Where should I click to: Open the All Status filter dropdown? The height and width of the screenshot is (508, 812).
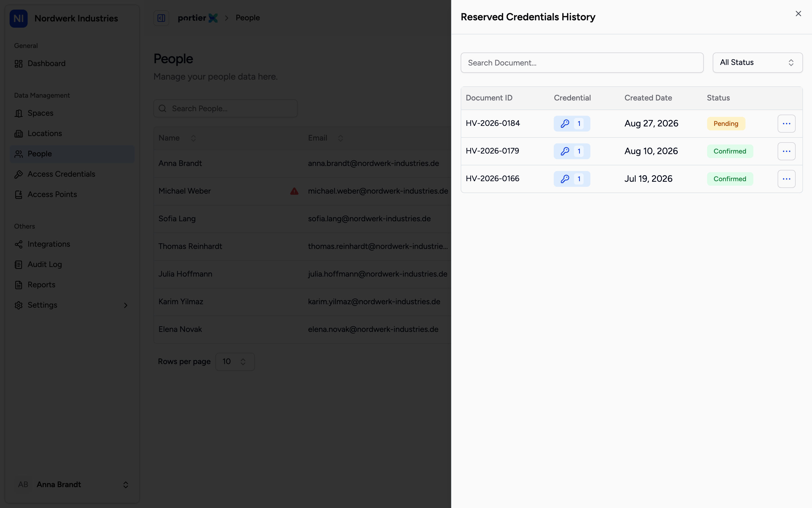(x=757, y=62)
